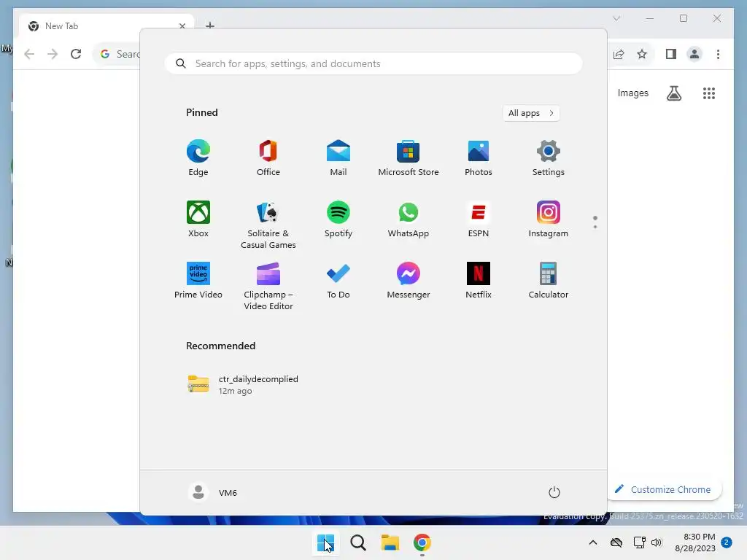The image size is (747, 560).
Task: Open the network status tray icon
Action: [639, 542]
